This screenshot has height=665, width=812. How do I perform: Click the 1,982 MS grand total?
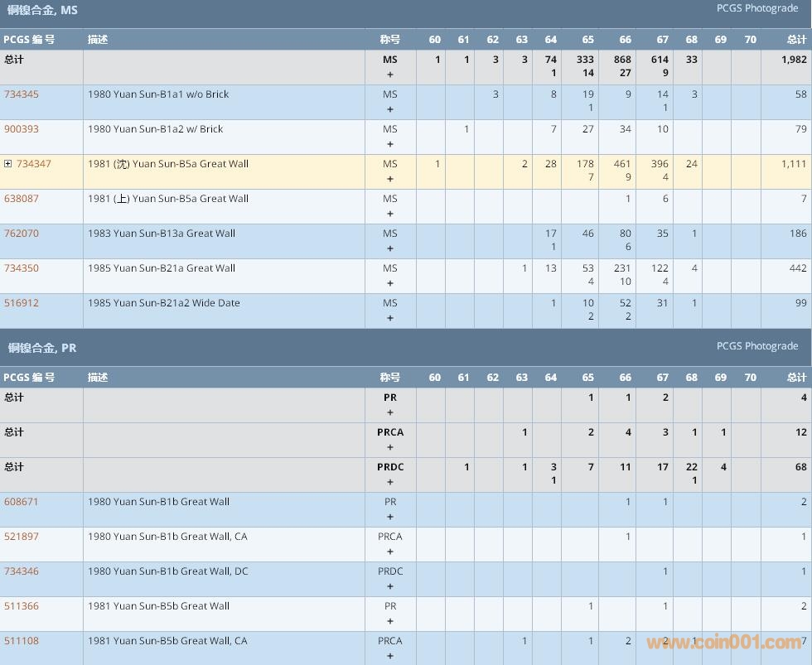793,60
